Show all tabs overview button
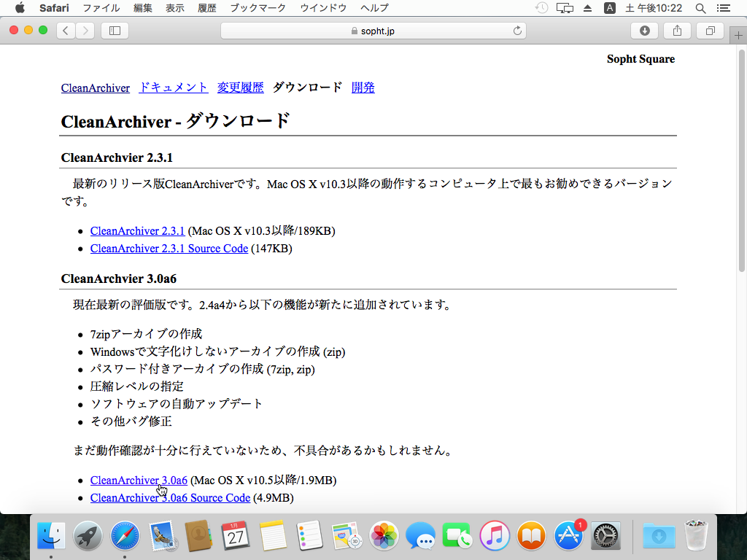 point(710,31)
